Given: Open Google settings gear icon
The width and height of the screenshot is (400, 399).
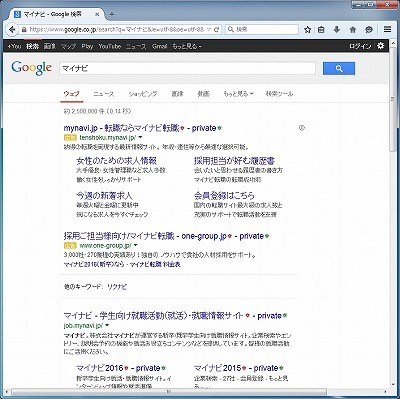Looking at the screenshot, I should (x=381, y=46).
